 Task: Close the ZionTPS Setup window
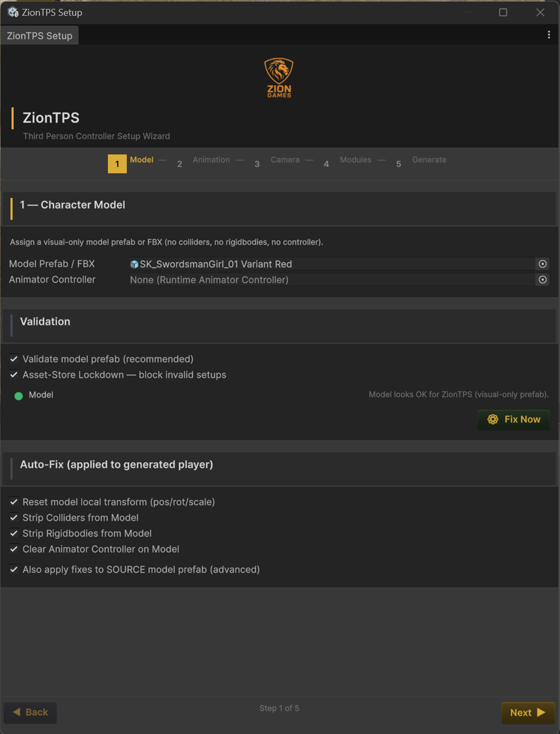(540, 12)
